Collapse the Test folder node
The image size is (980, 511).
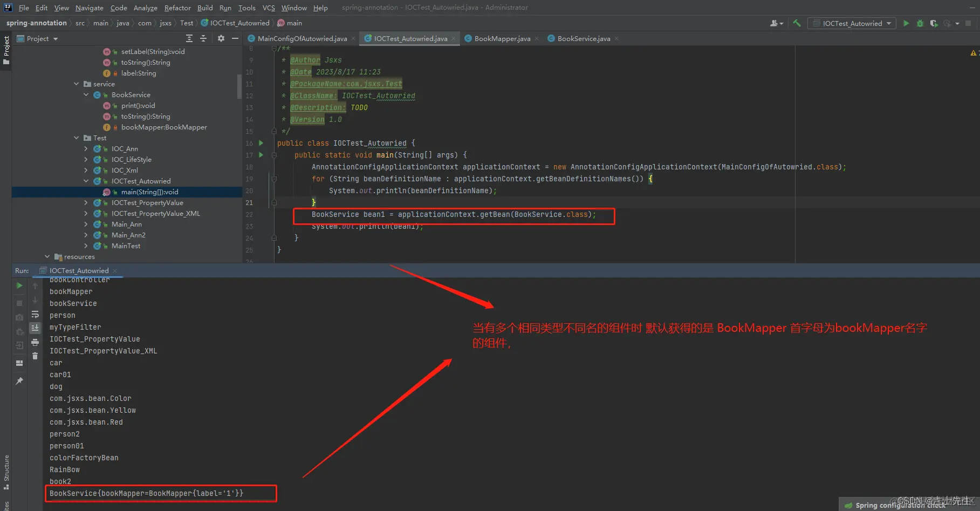77,138
